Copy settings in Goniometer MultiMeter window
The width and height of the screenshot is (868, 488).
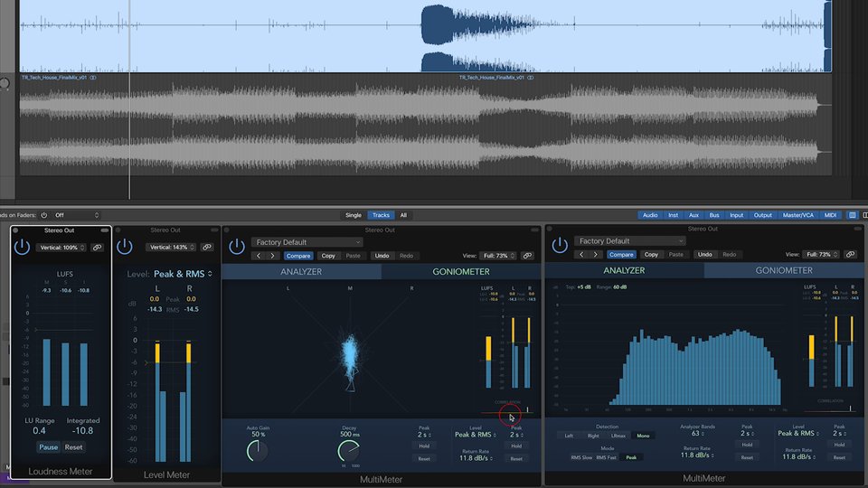(x=328, y=256)
